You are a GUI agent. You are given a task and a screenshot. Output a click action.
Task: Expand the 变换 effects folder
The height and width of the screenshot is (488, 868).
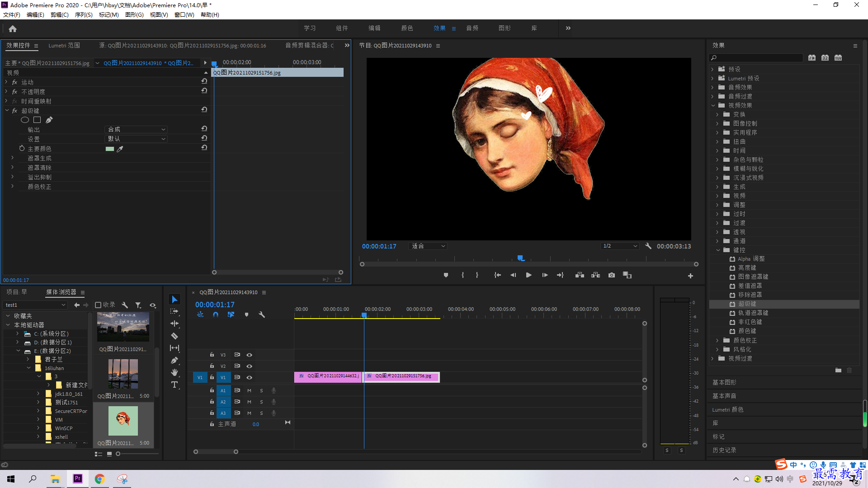click(x=717, y=115)
